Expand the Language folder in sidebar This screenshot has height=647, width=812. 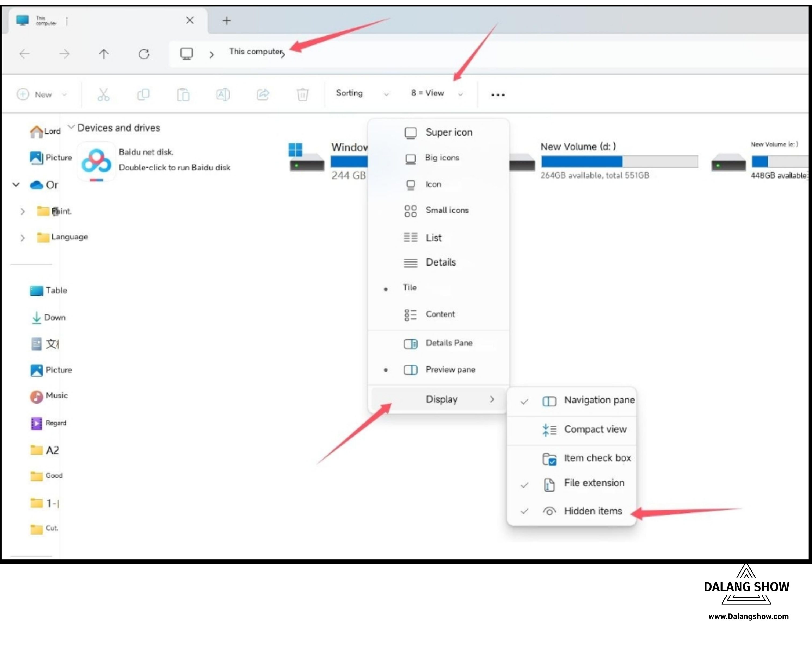(23, 238)
